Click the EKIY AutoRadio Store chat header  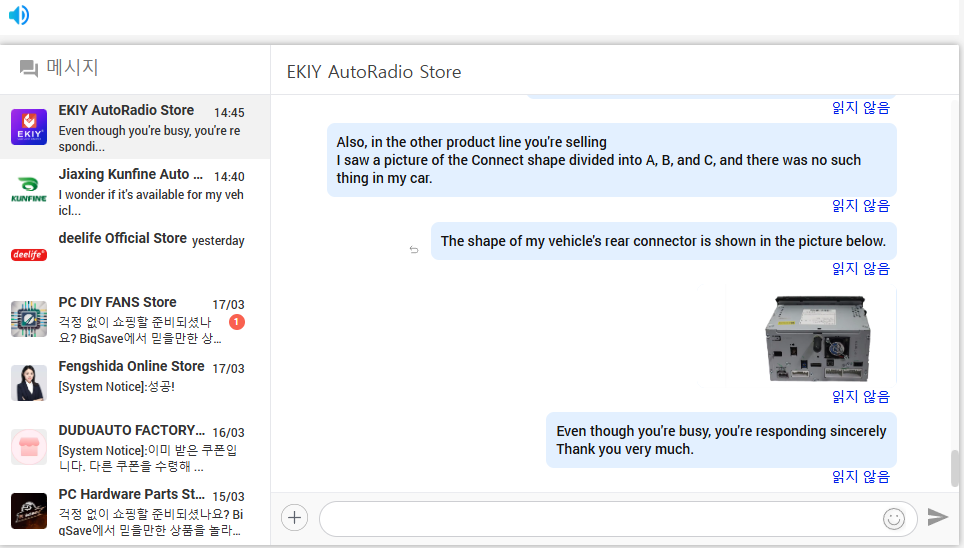(x=374, y=72)
